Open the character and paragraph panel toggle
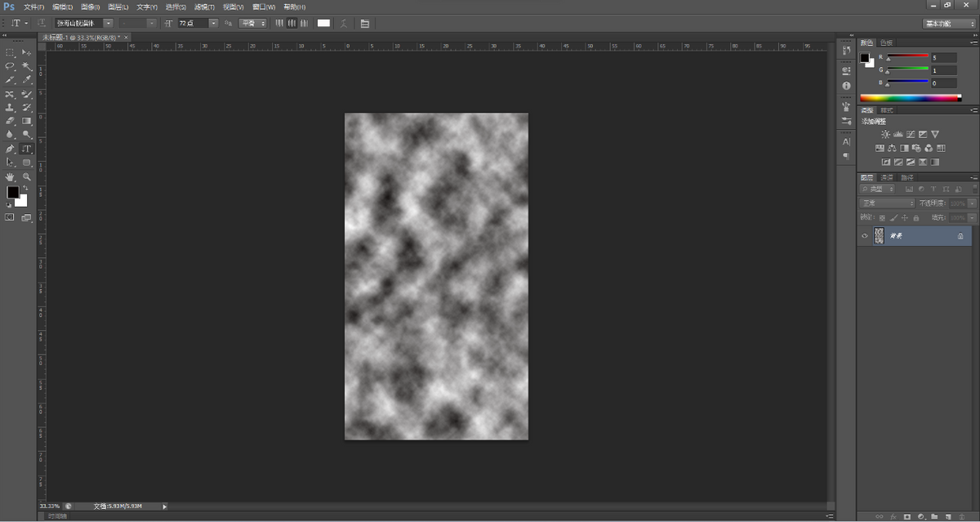This screenshot has width=980, height=522. point(364,24)
